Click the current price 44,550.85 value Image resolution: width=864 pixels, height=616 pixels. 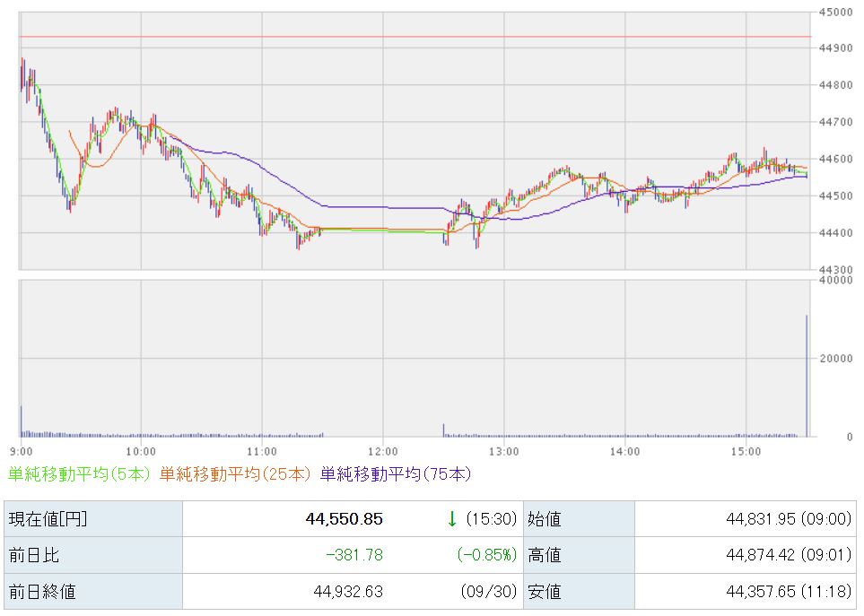coord(345,519)
